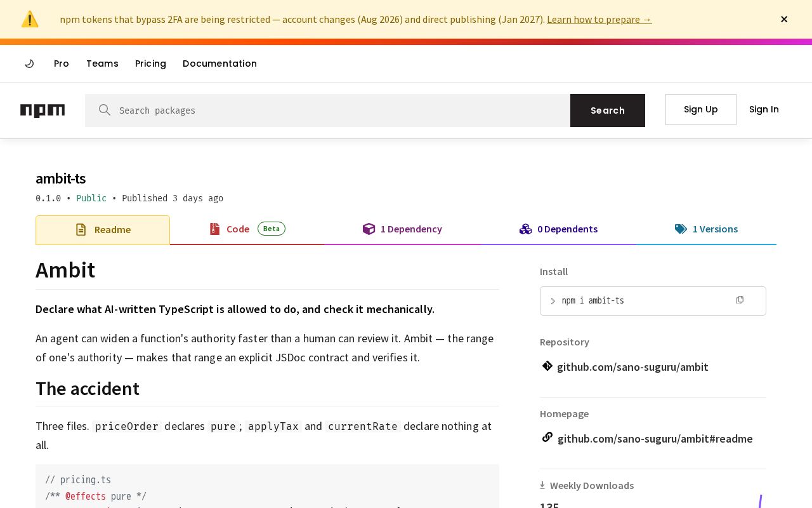Click the 0.1.0 version number
This screenshot has height=508, width=812.
48,198
